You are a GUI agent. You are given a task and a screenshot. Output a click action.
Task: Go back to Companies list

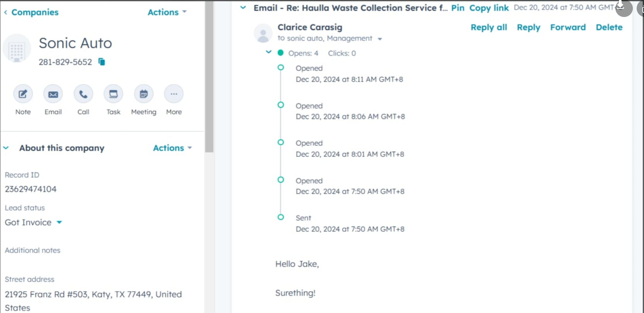31,12
